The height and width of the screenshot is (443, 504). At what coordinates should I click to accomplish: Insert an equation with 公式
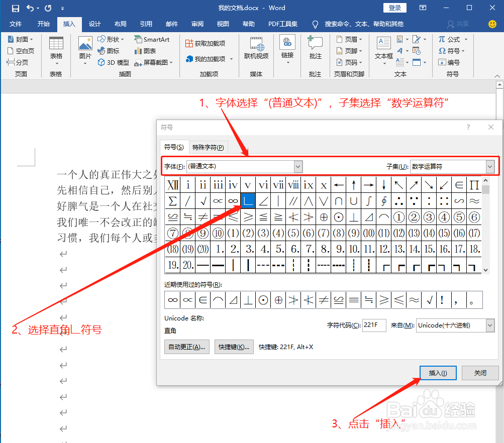click(449, 39)
